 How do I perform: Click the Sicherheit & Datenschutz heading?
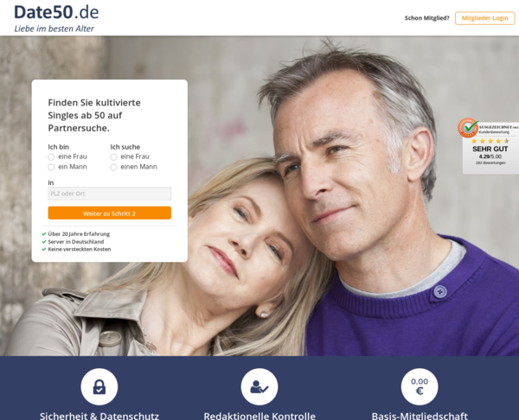point(99,416)
